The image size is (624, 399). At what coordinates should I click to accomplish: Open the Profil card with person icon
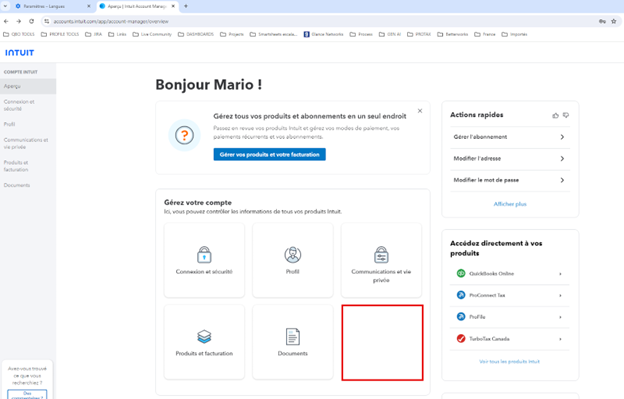coord(292,260)
